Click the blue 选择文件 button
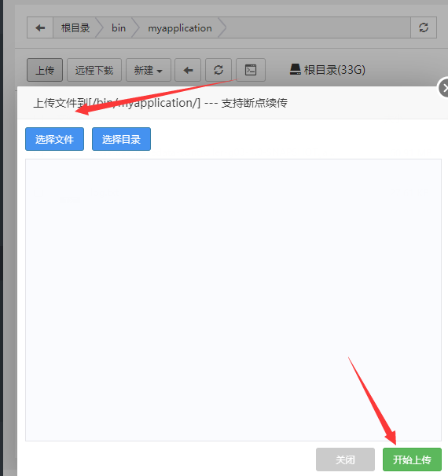448x476 pixels. (55, 139)
